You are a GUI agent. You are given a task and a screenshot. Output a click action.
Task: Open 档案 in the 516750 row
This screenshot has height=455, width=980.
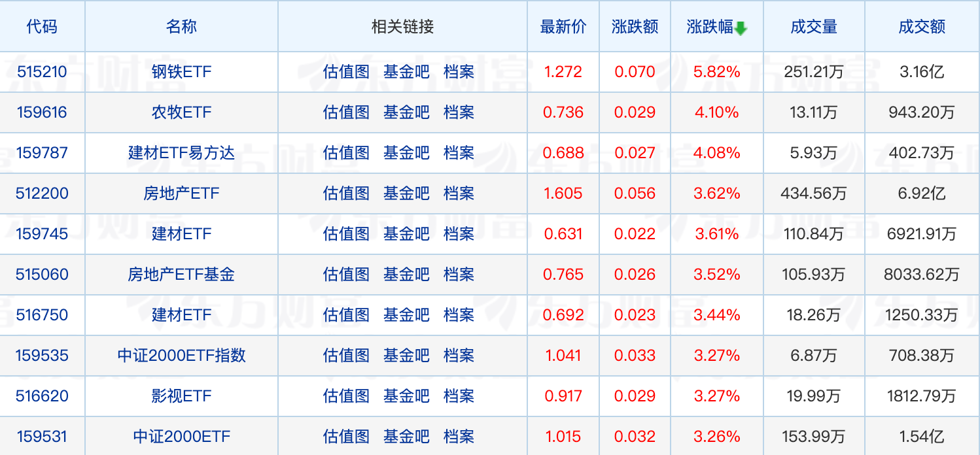pyautogui.click(x=459, y=315)
